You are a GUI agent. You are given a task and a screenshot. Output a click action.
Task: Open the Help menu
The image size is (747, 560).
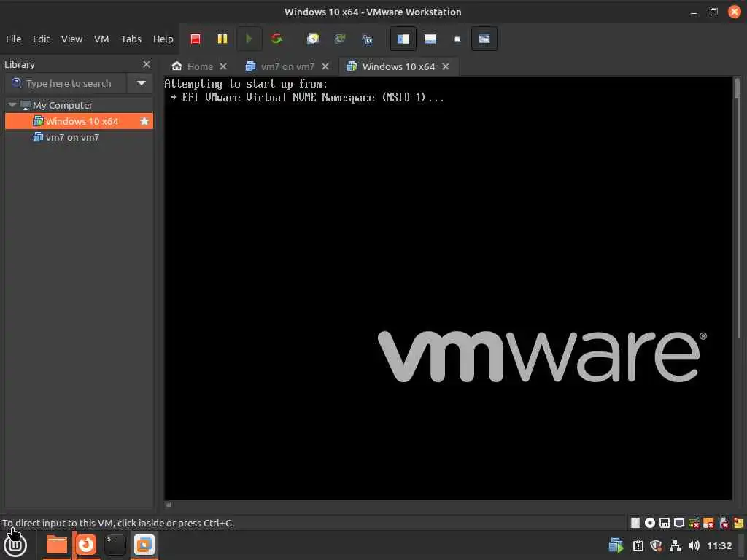163,39
